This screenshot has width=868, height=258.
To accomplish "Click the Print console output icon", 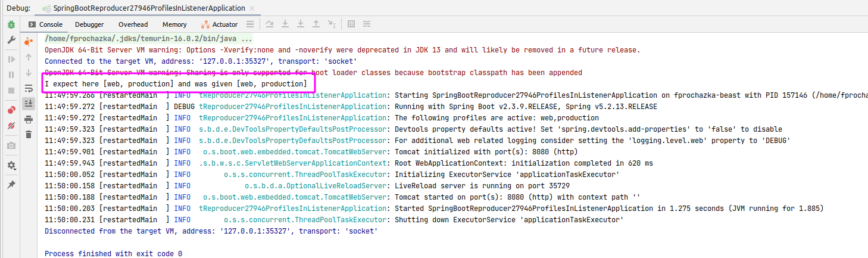I will [28, 119].
